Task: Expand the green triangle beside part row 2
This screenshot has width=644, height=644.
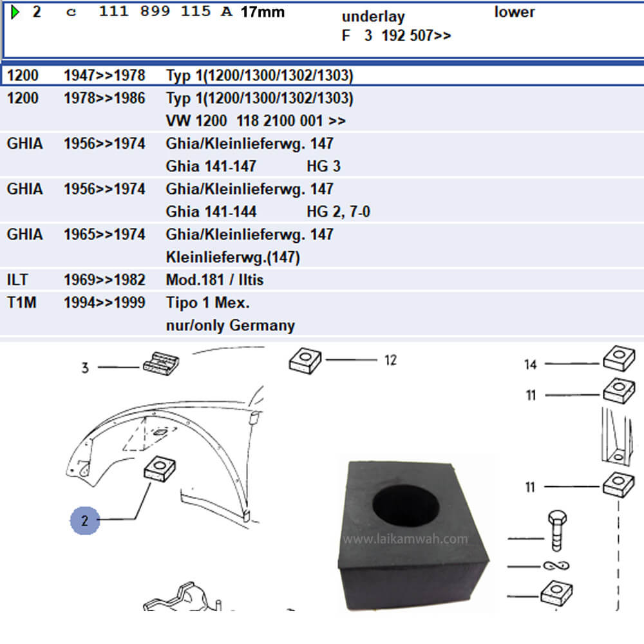Action: [15, 12]
